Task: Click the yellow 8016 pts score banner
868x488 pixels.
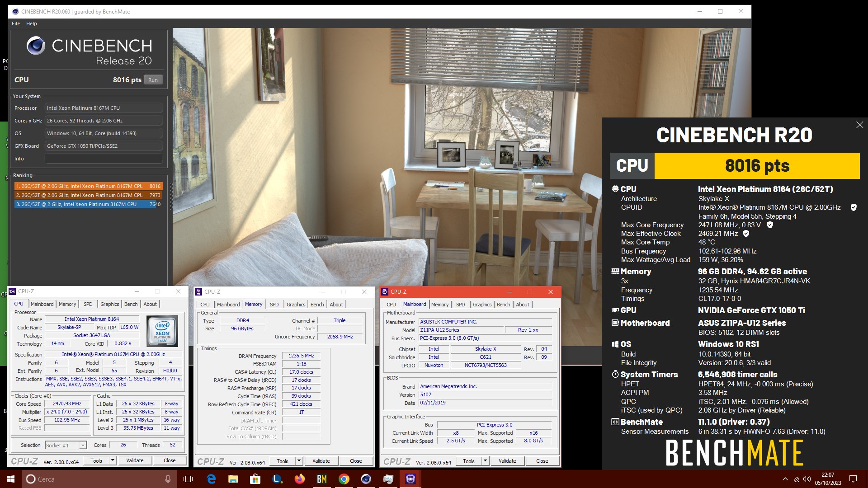Action: click(757, 166)
